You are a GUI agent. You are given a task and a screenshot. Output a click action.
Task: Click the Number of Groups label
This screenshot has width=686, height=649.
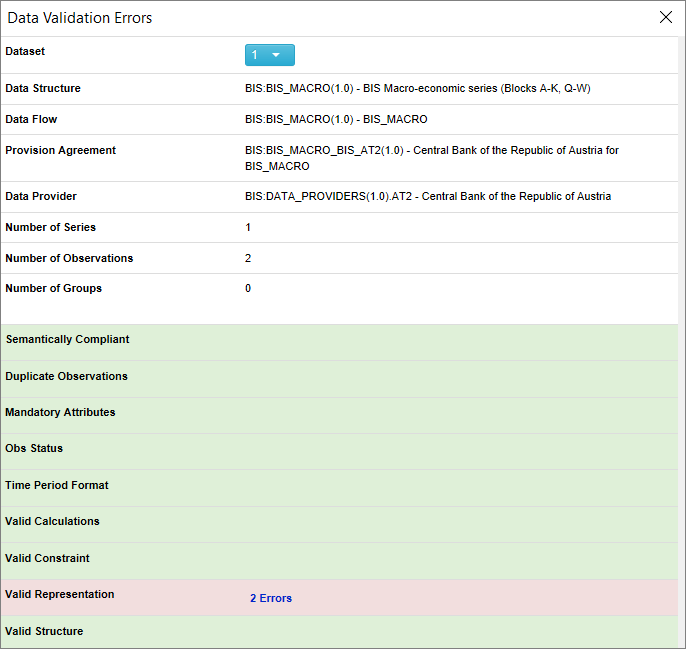53,288
